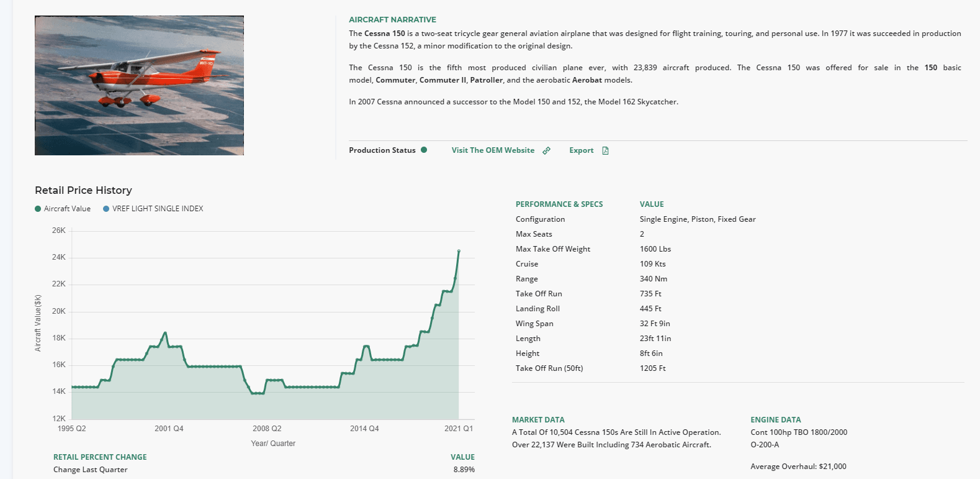The image size is (980, 479).
Task: Click the green Production Status indicator dot
Action: 424,150
